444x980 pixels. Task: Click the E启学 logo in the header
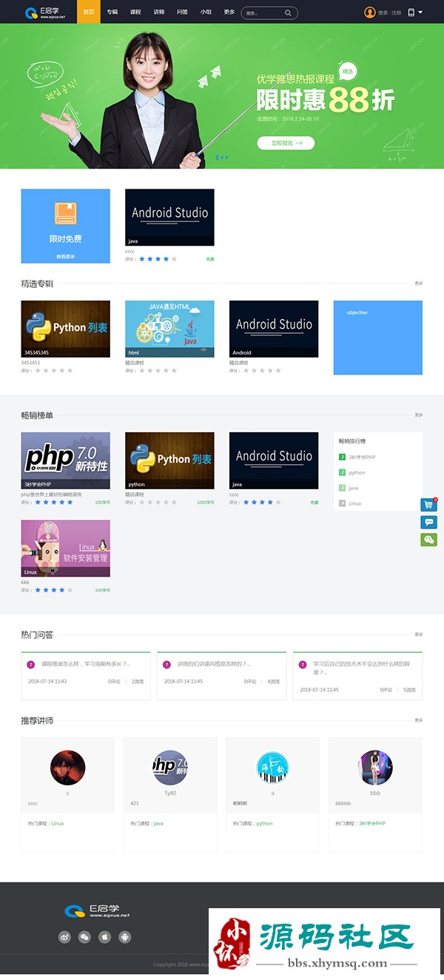tap(44, 12)
